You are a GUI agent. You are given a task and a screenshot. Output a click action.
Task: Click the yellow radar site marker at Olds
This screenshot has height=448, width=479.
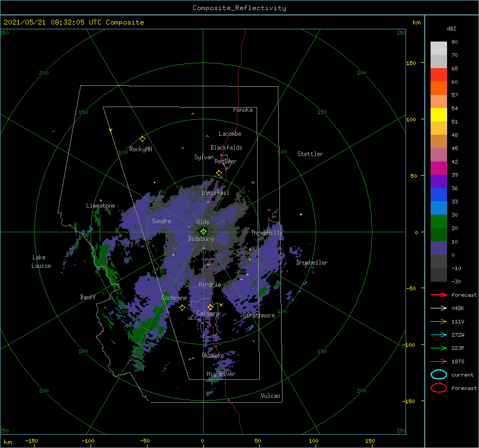pos(203,232)
